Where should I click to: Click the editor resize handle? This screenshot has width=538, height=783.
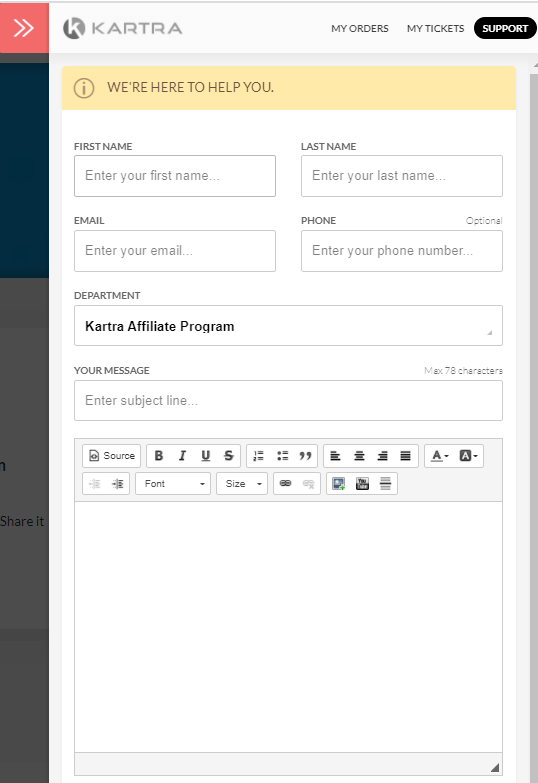point(495,768)
